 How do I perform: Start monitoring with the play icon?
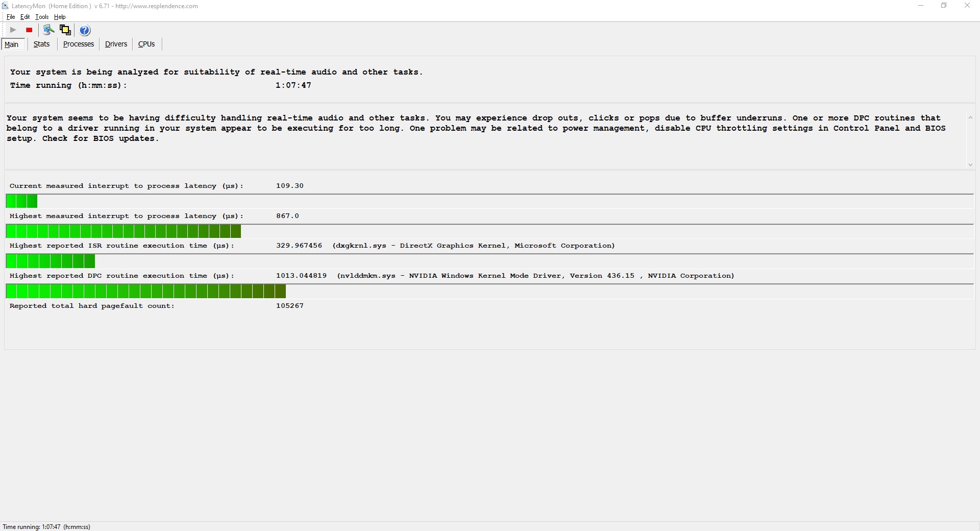pos(12,30)
